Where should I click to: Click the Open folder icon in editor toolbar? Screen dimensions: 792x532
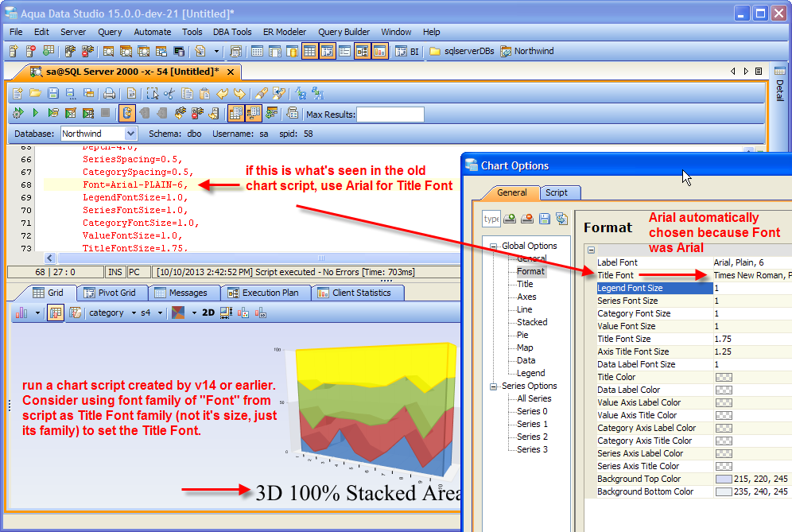point(35,94)
